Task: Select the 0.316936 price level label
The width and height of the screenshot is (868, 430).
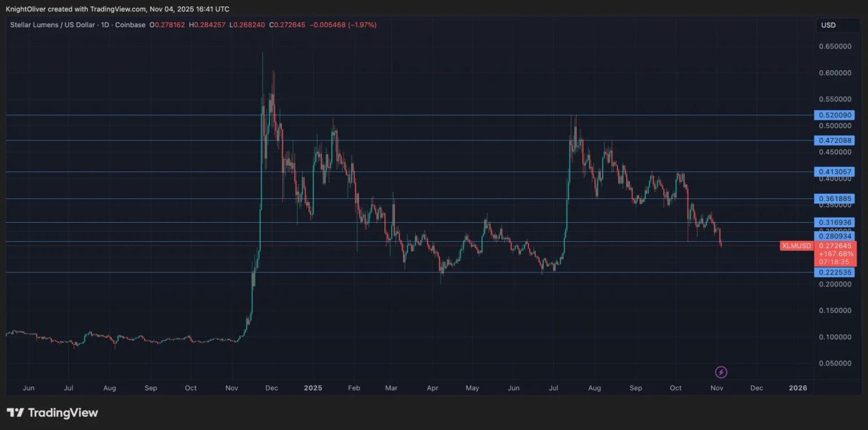Action: pos(835,222)
